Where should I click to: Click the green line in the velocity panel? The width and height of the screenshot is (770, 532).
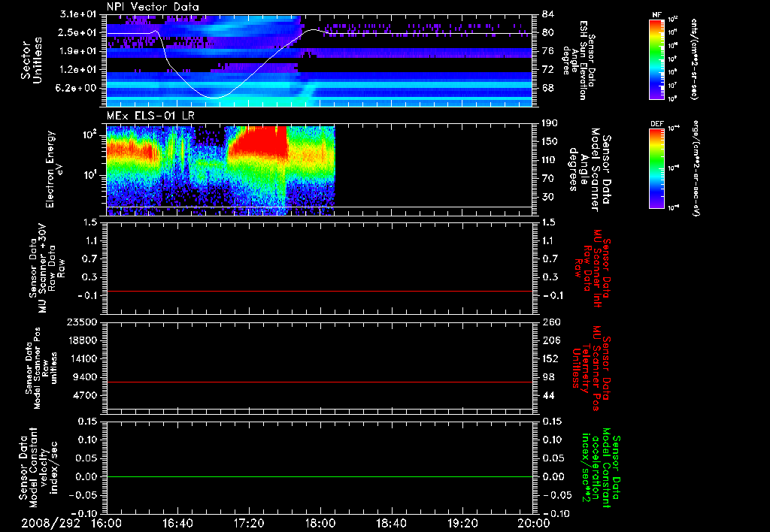tap(319, 476)
